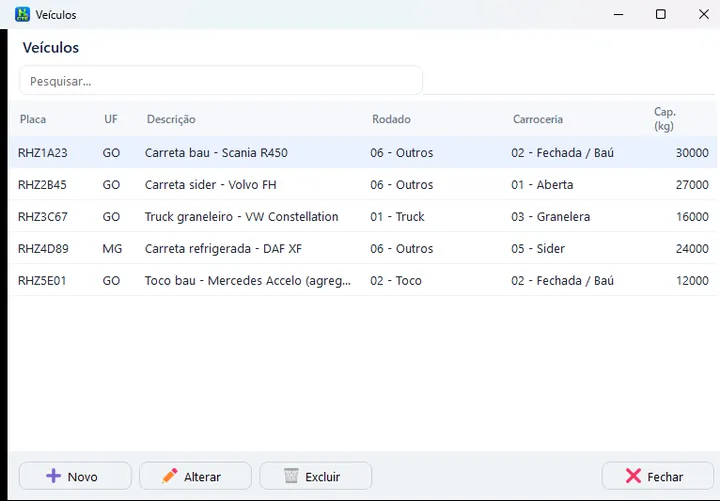Click 02 - Toco rodado cell
This screenshot has width=720, height=501.
(x=396, y=281)
